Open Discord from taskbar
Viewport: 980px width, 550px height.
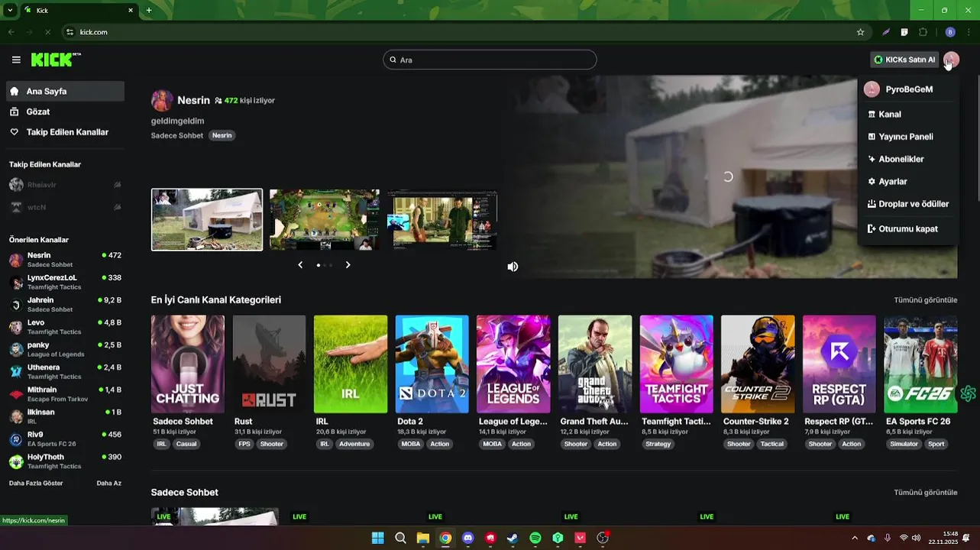click(x=467, y=538)
